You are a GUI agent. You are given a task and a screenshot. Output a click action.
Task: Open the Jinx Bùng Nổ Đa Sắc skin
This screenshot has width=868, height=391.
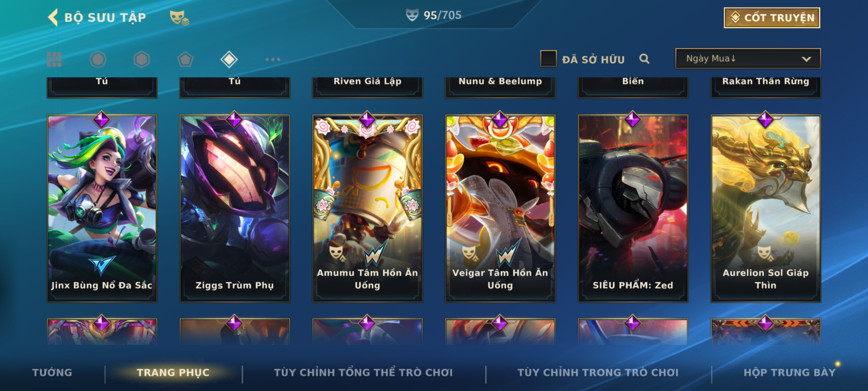(102, 208)
